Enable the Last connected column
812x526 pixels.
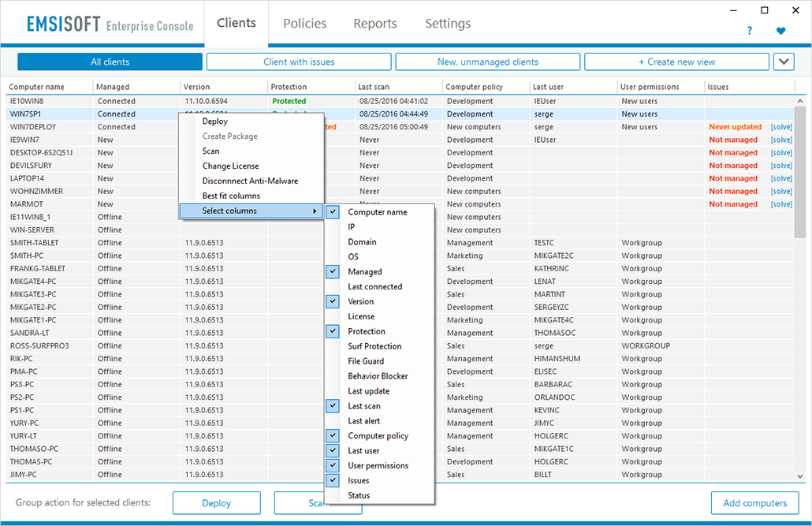[x=379, y=286]
